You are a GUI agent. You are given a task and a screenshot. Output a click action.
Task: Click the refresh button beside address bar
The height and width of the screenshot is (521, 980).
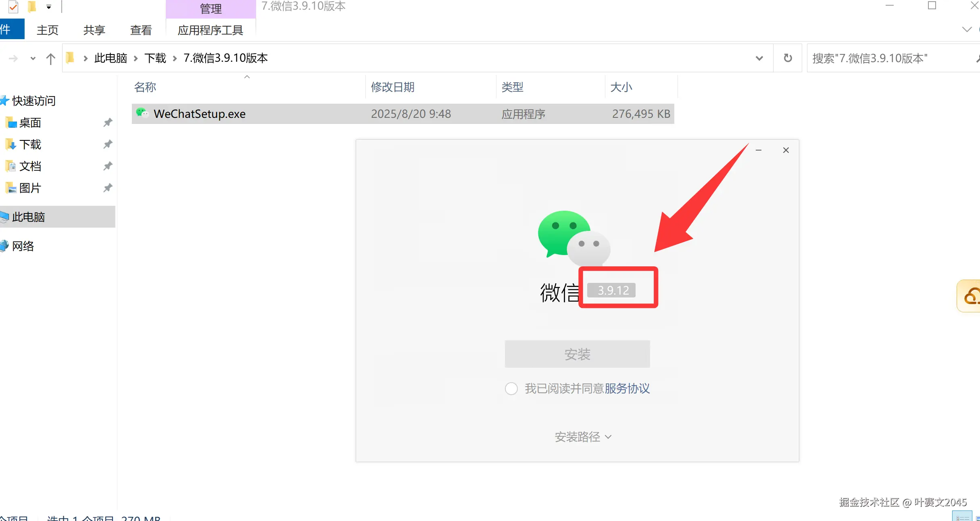pos(787,58)
